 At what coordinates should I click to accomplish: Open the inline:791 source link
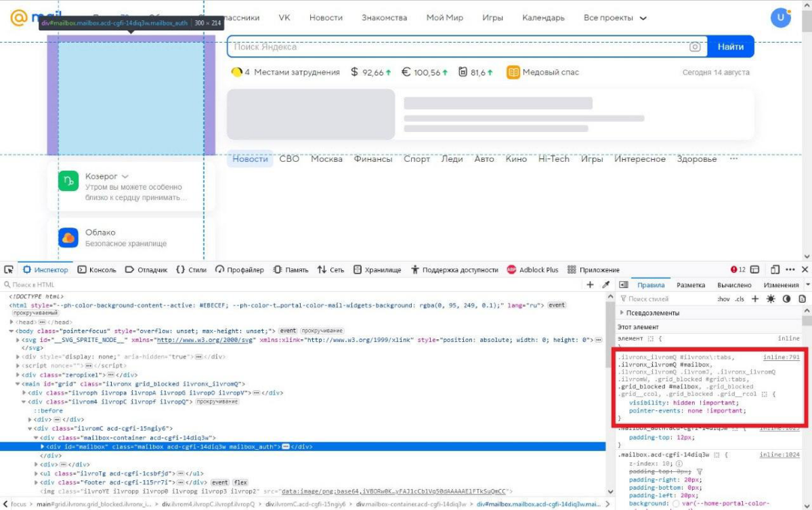click(781, 357)
